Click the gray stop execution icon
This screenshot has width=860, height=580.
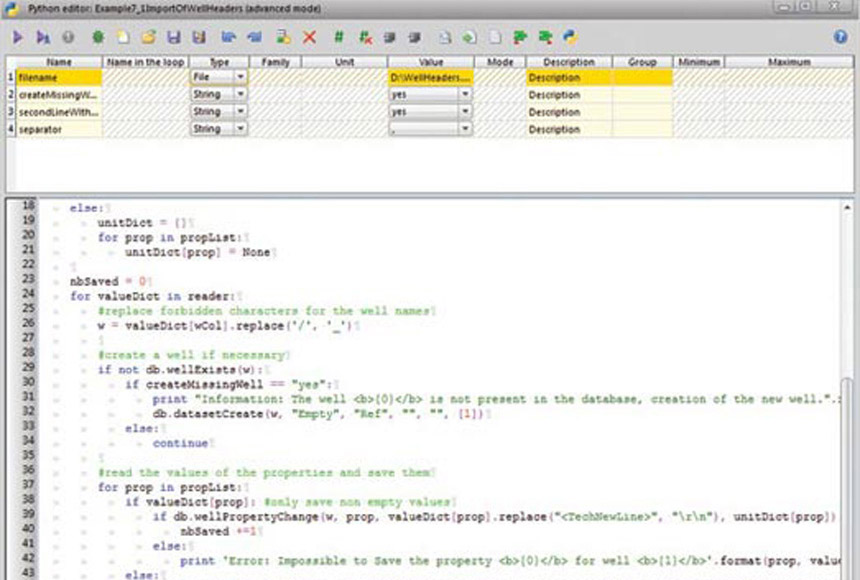[68, 37]
